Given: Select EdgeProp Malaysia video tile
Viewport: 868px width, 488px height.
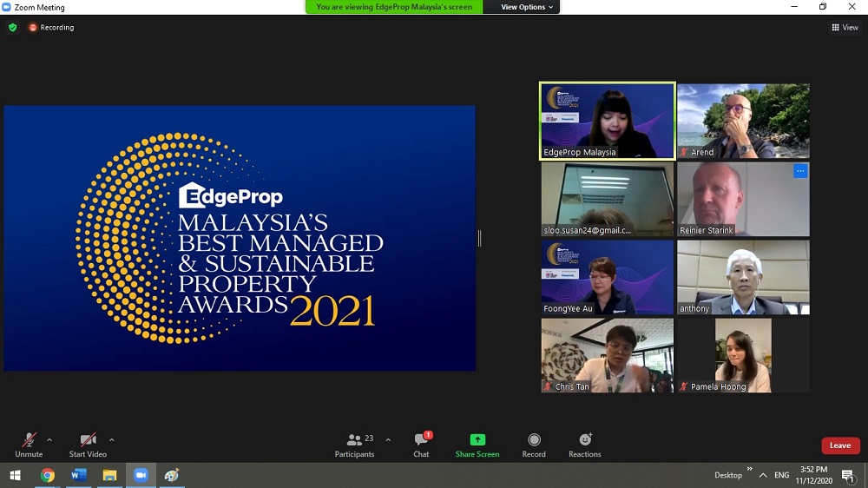Looking at the screenshot, I should tap(608, 121).
